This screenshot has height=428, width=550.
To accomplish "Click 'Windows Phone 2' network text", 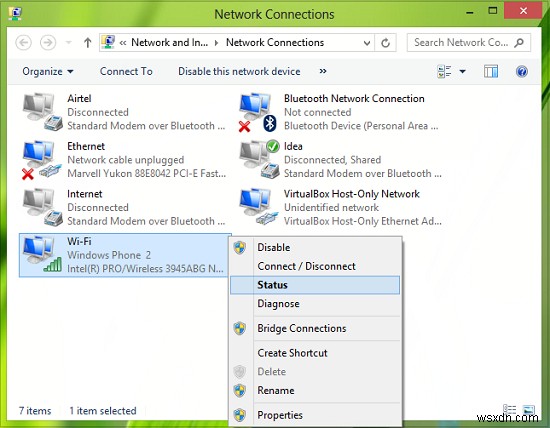I will pos(109,255).
